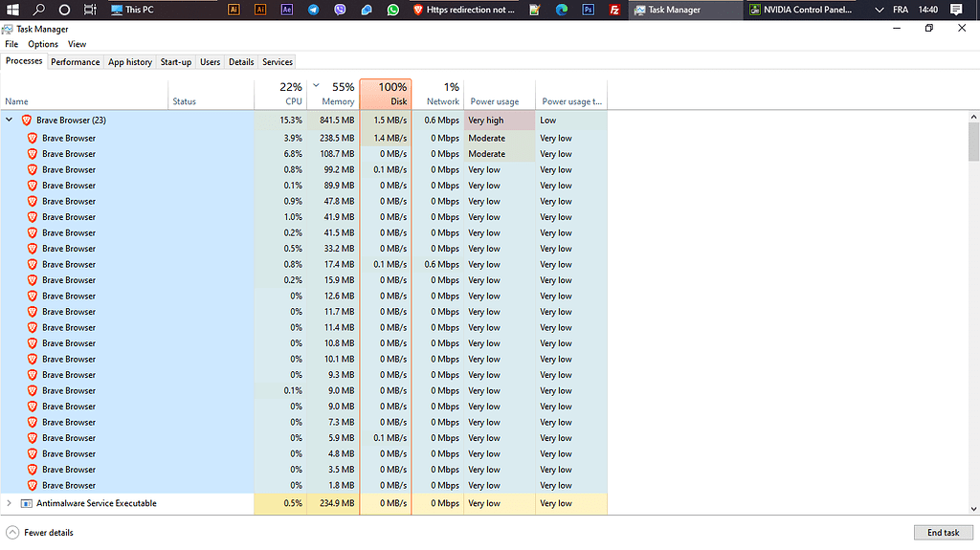This screenshot has height=550, width=980.
Task: Click the Fewer details arrow icon
Action: [12, 533]
